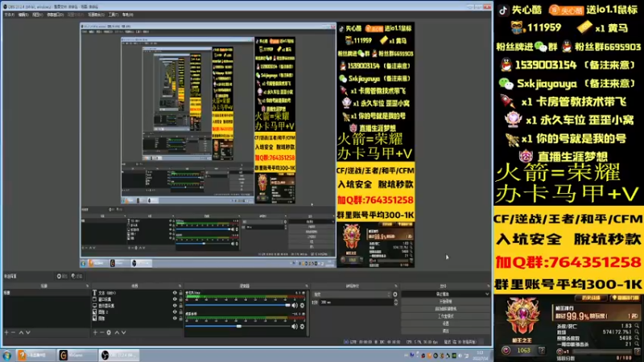
Task: Move scene down using the Scenes panel down arrow
Action: (x=28, y=332)
